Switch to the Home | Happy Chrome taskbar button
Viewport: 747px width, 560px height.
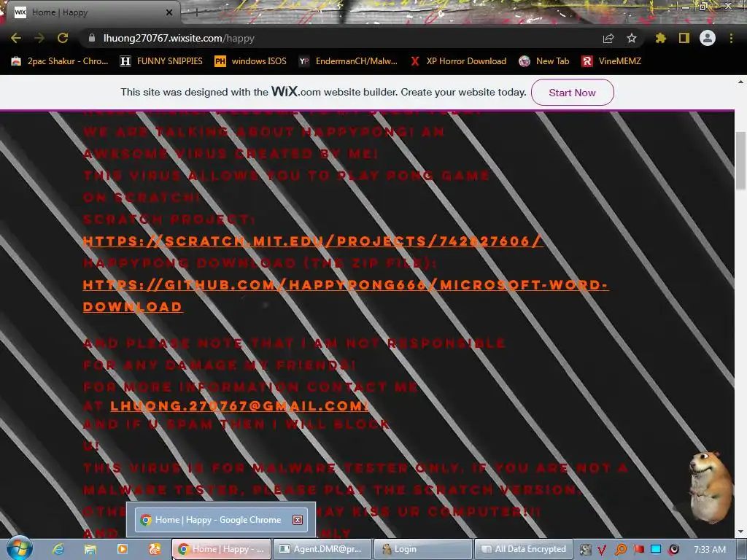[x=221, y=549]
